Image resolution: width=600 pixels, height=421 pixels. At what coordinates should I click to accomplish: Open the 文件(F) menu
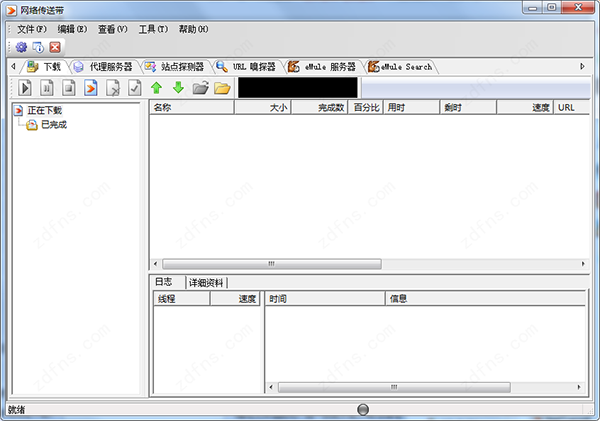click(x=32, y=29)
